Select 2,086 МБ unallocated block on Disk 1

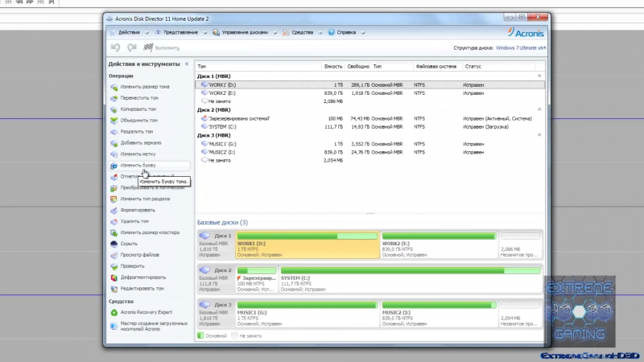520,245
